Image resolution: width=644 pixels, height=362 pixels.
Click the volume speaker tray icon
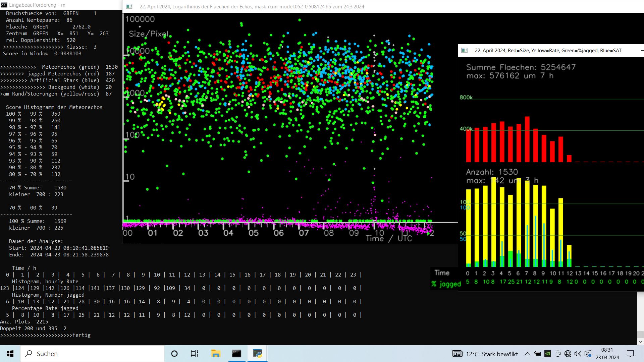[578, 354]
